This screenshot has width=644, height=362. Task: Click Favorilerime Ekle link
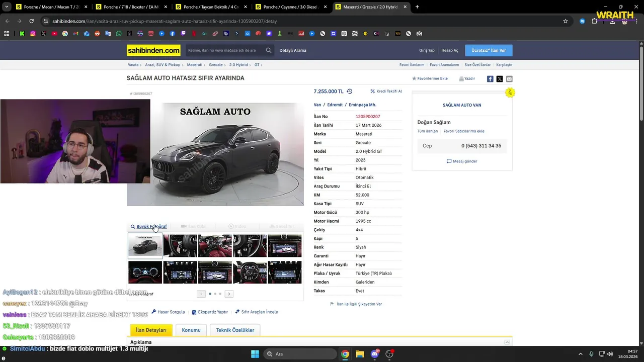click(430, 79)
